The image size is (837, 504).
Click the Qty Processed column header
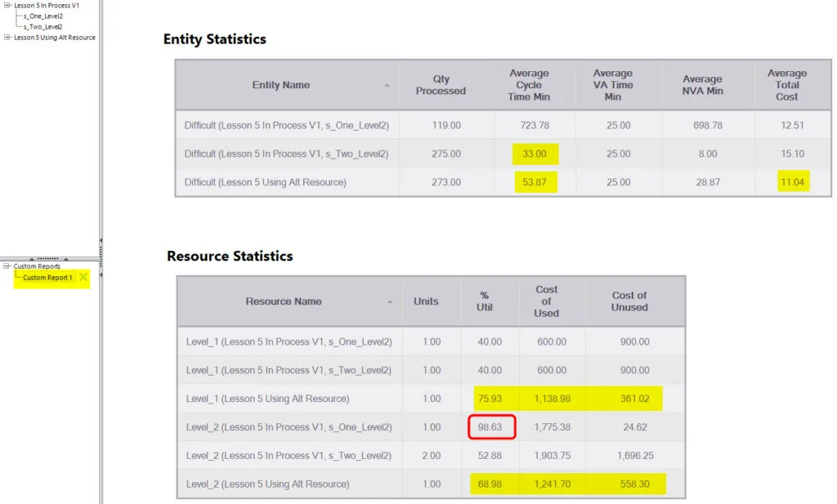pos(441,85)
